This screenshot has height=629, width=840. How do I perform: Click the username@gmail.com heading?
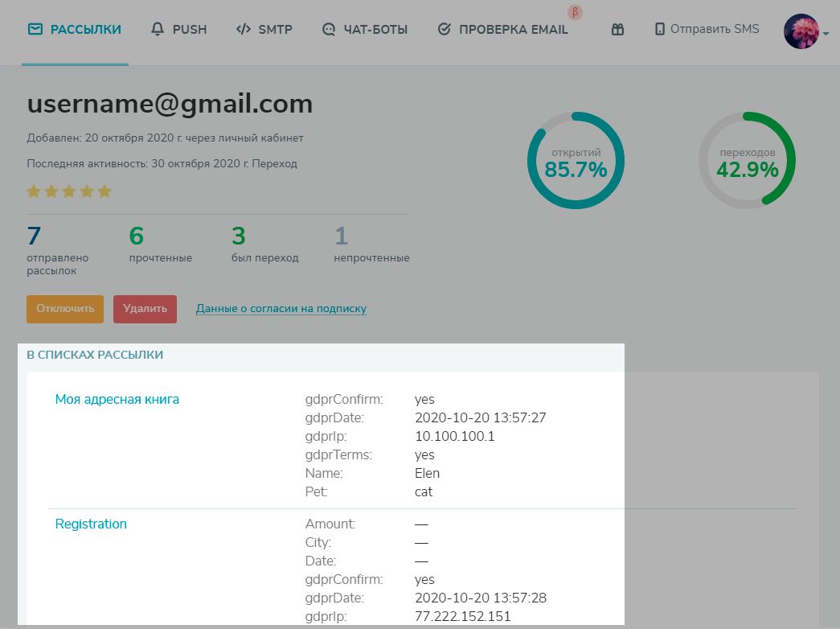coord(170,104)
